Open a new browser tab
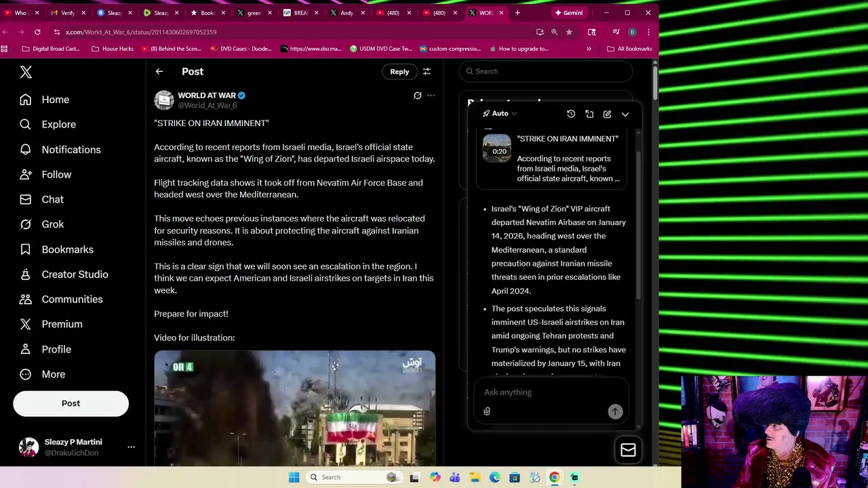The height and width of the screenshot is (488, 868). tap(517, 13)
